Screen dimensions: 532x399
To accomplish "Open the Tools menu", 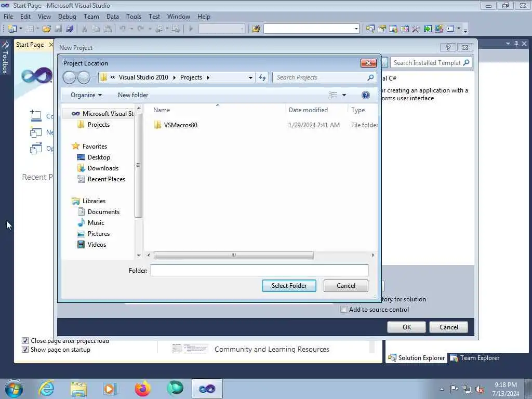I will pos(134,16).
